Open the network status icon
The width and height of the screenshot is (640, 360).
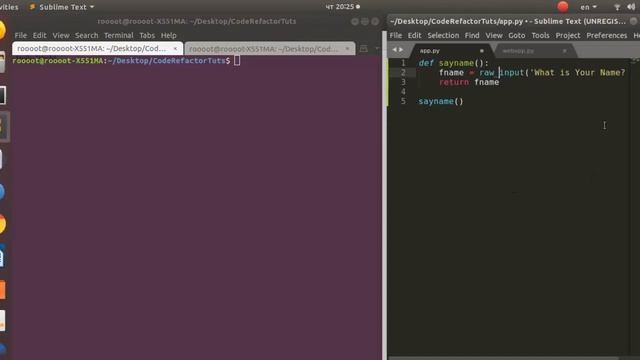(x=617, y=7)
